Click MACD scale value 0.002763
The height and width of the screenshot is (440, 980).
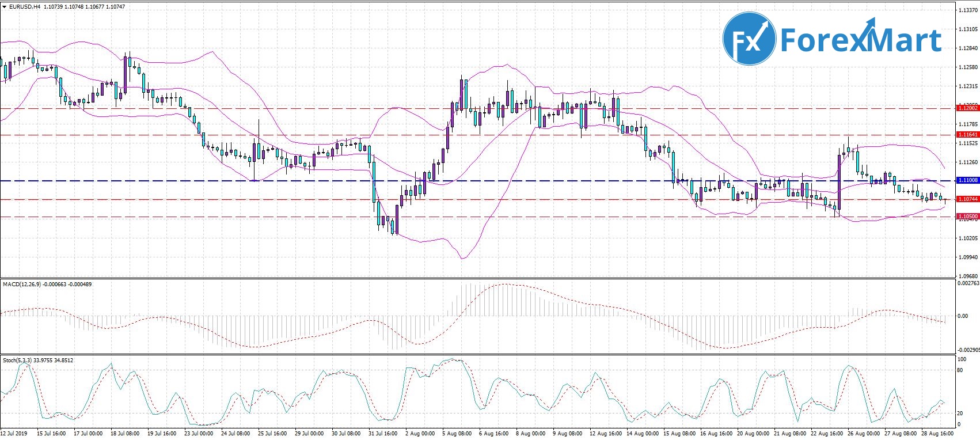pyautogui.click(x=968, y=283)
